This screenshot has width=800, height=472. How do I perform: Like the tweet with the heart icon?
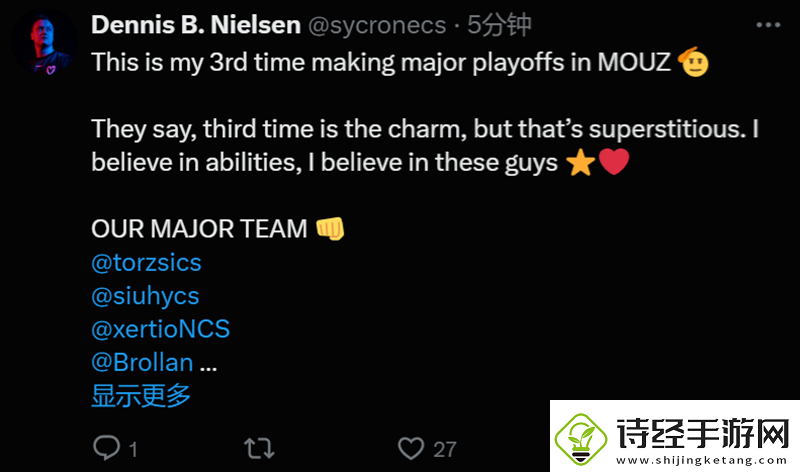pos(411,449)
